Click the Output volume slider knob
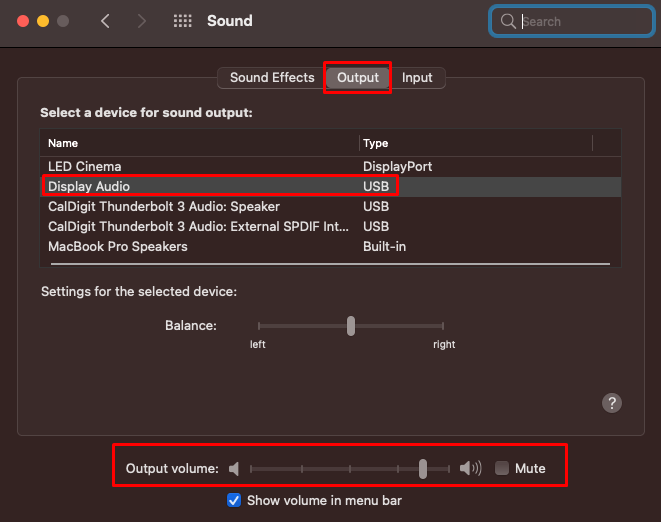Image resolution: width=661 pixels, height=522 pixels. coord(423,469)
